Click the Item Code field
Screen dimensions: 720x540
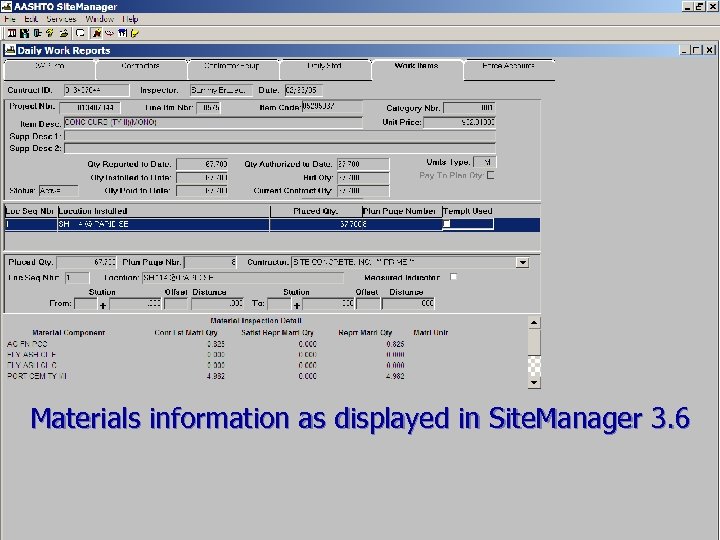(332, 107)
